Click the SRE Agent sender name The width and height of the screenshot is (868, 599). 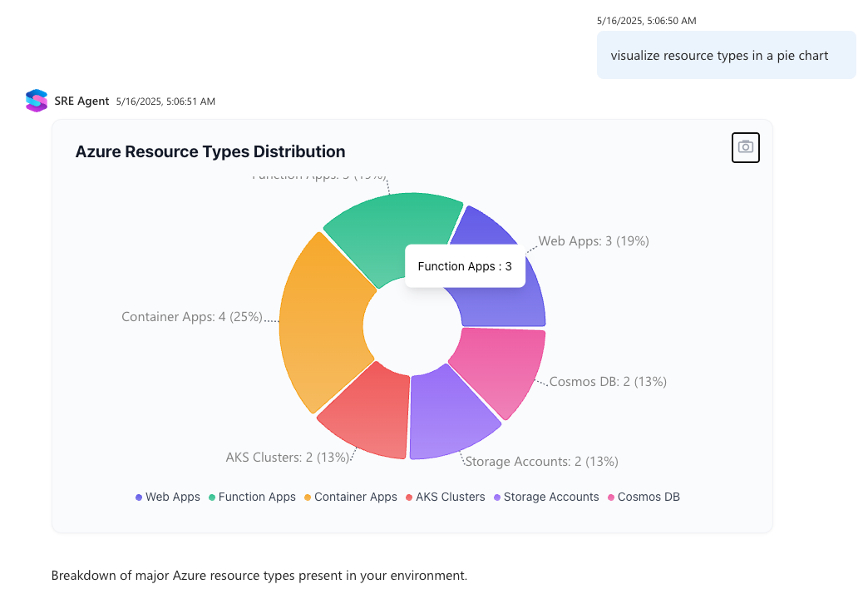pyautogui.click(x=81, y=101)
